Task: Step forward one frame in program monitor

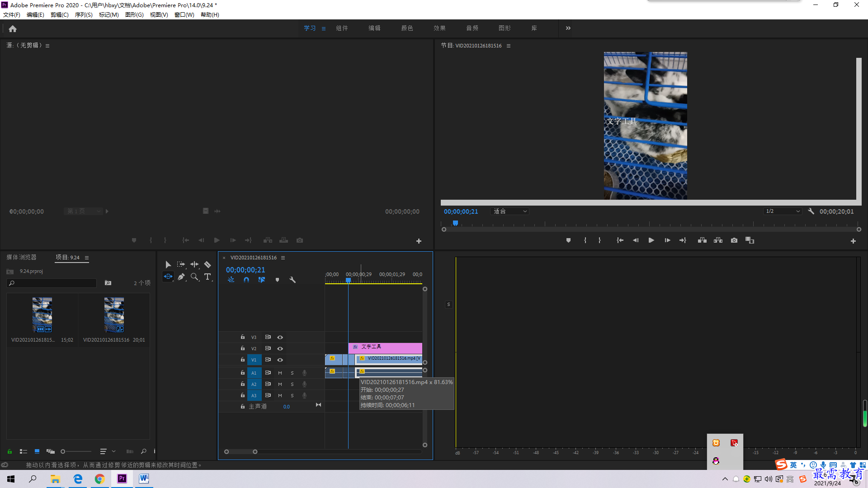Action: 667,240
